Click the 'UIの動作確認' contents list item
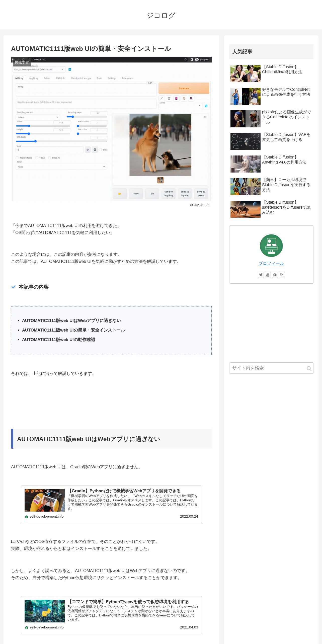The height and width of the screenshot is (644, 322). (58, 340)
